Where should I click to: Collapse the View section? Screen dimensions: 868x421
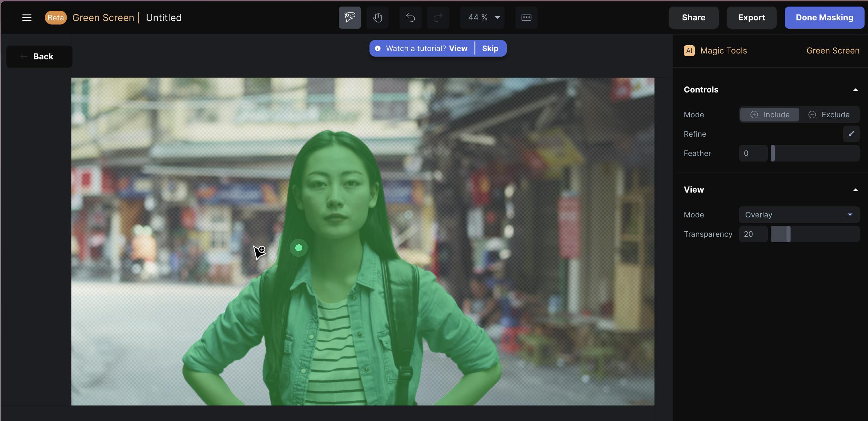pos(855,190)
